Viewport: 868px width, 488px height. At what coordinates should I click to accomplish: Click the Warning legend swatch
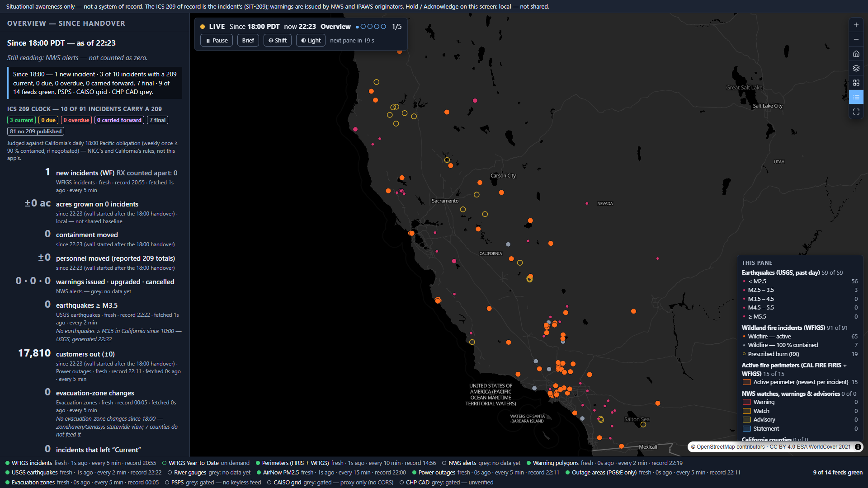coord(747,402)
